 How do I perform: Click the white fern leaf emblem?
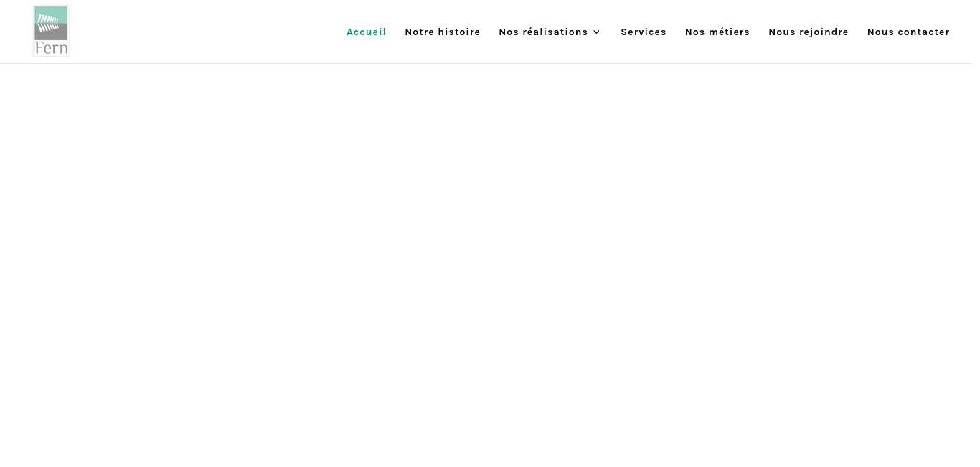[x=49, y=23]
